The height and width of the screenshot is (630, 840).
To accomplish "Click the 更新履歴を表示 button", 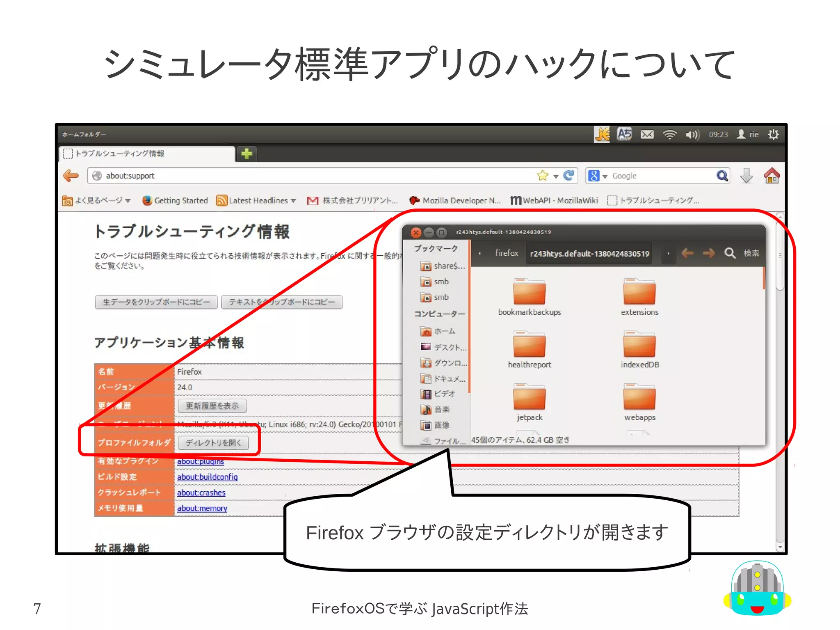I will (212, 406).
